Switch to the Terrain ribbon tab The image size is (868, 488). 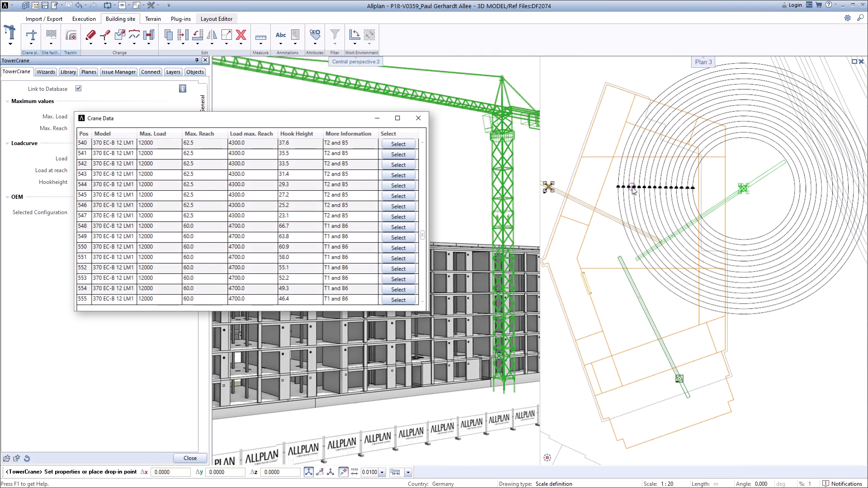tap(153, 19)
